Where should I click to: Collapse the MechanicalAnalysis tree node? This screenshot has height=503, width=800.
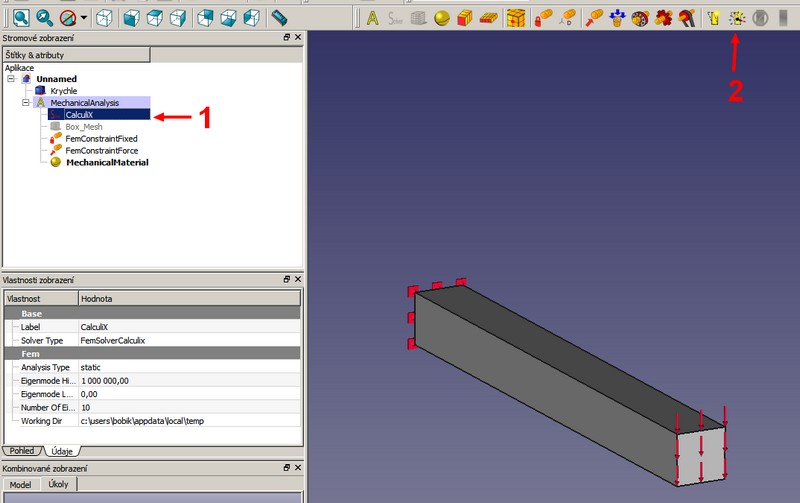tap(26, 102)
